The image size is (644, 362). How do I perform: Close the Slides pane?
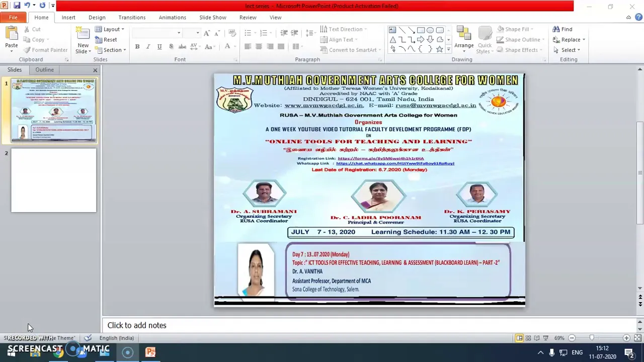[x=95, y=70]
